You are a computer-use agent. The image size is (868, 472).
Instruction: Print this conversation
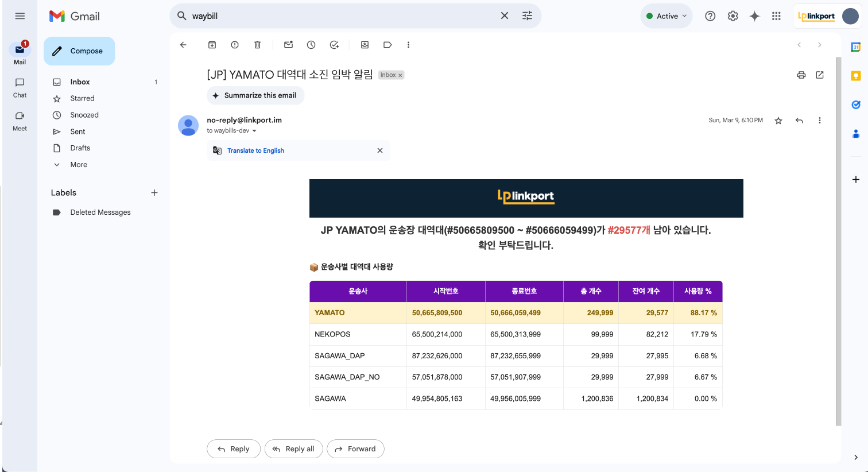point(801,75)
